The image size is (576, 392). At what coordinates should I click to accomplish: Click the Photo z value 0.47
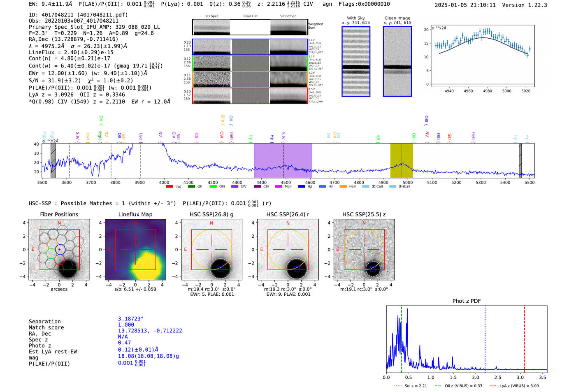[125, 343]
